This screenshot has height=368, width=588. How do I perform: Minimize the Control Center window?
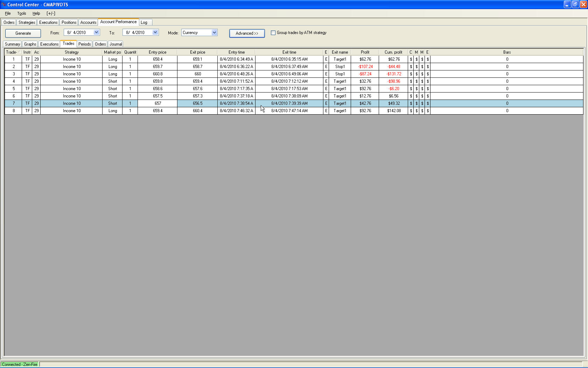[567, 5]
